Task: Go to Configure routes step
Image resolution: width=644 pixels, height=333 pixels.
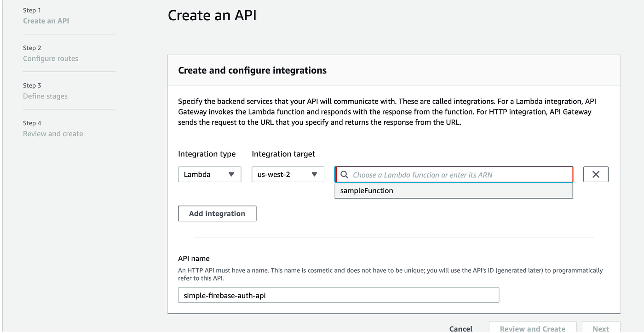Action: tap(51, 58)
